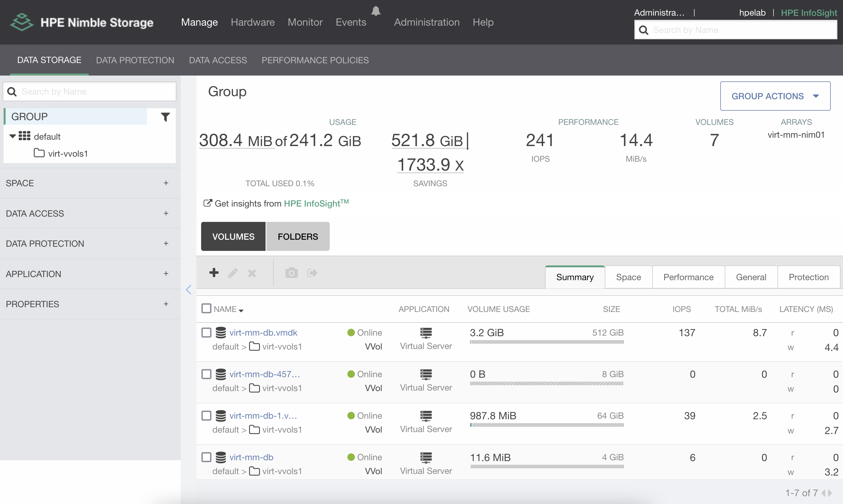Expand the DATA ACCESS filter section
Image resolution: width=843 pixels, height=504 pixels.
click(x=166, y=213)
